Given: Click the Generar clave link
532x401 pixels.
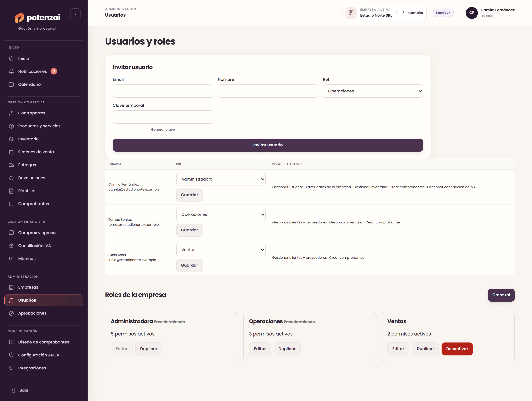Looking at the screenshot, I should pyautogui.click(x=163, y=129).
